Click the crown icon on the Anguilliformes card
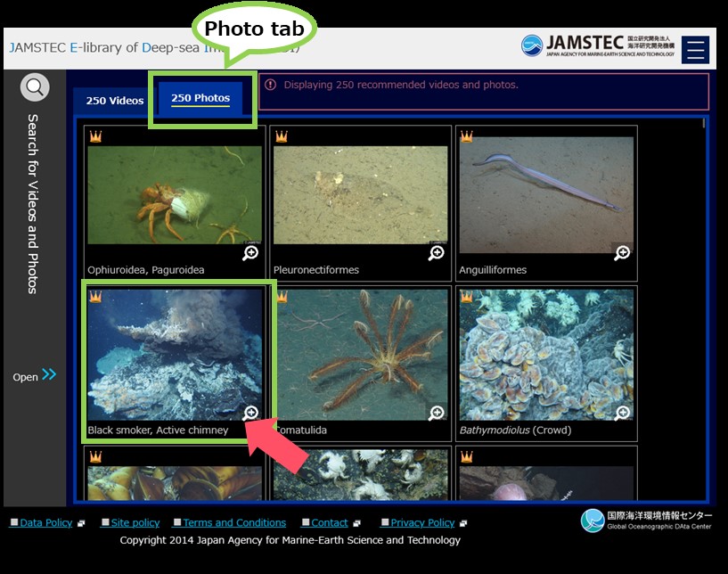 click(467, 136)
